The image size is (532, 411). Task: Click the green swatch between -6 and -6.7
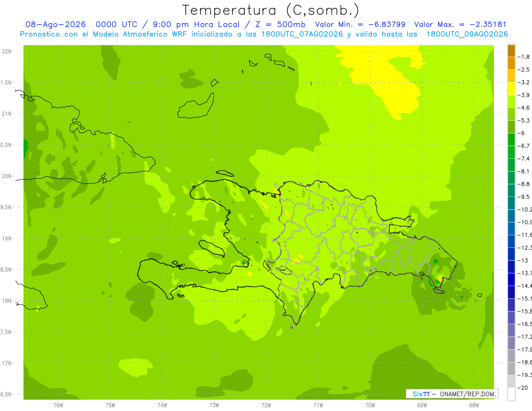[511, 140]
